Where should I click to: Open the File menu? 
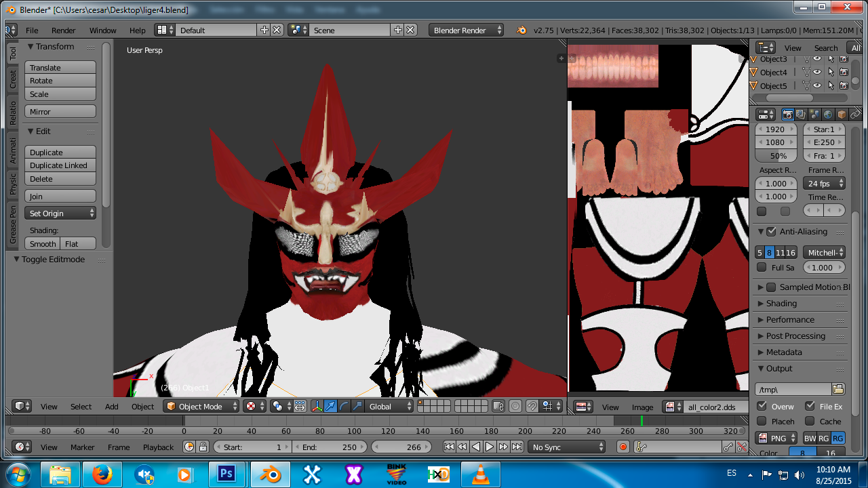pyautogui.click(x=32, y=30)
